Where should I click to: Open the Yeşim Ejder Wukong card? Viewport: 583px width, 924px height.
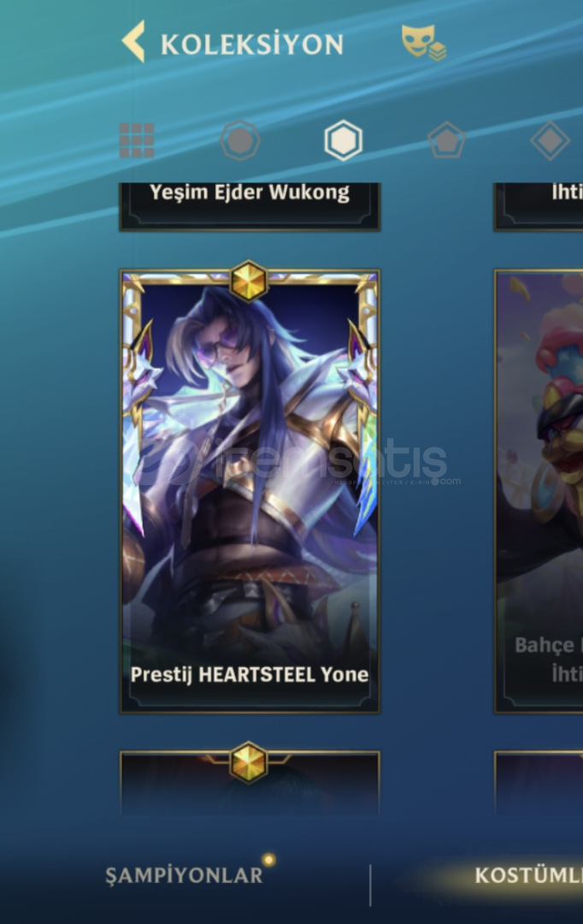point(250,206)
